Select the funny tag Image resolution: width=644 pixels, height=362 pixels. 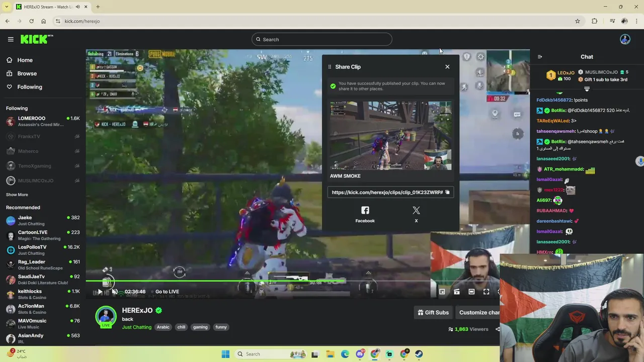221,327
